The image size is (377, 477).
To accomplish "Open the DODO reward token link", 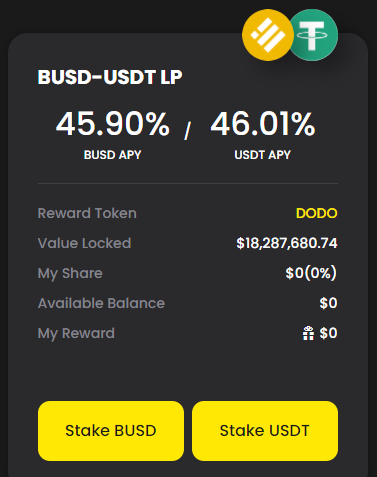I will coord(317,213).
